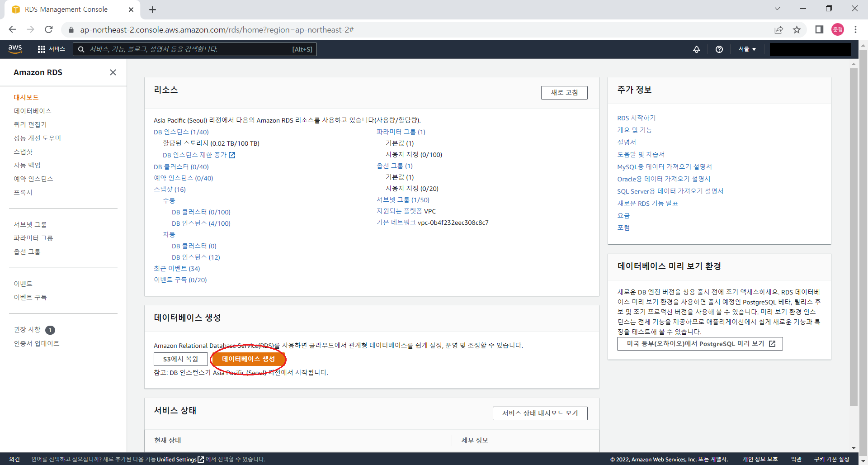Open 파라미터 그룹 in the sidebar
Image resolution: width=868 pixels, height=465 pixels.
pos(33,238)
